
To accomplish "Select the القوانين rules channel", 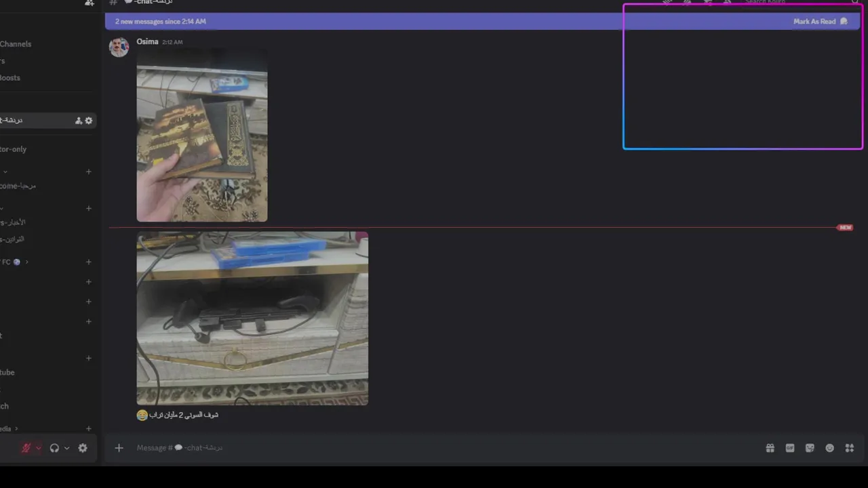I will (x=12, y=239).
